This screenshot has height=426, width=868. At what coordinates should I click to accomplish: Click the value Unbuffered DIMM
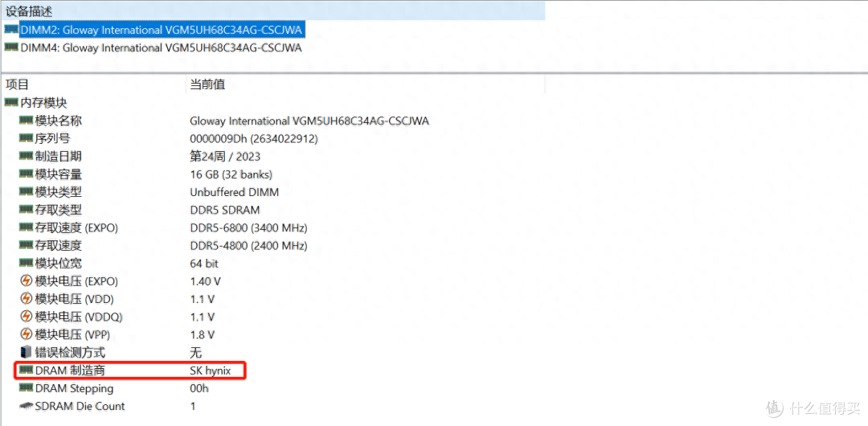pos(234,192)
